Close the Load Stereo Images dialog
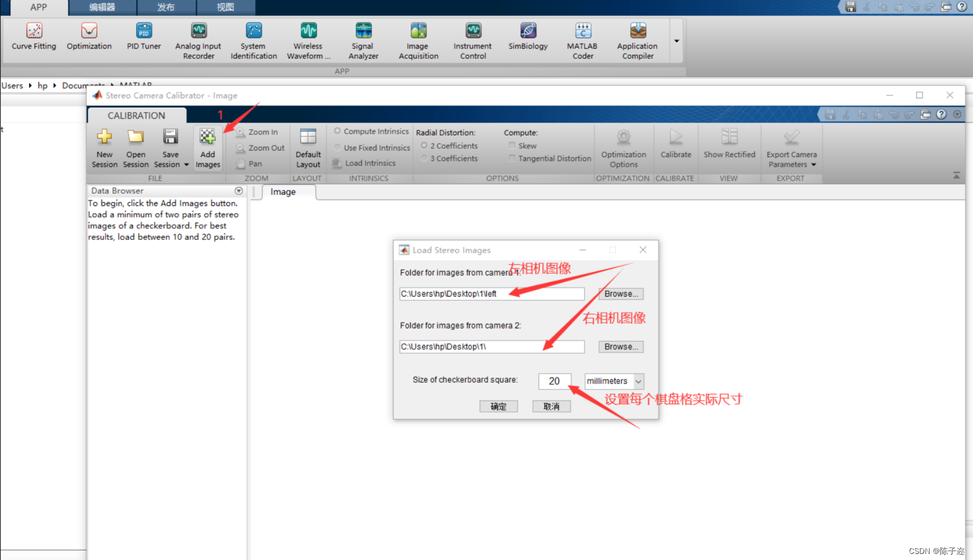Viewport: 973px width, 560px height. click(x=643, y=250)
